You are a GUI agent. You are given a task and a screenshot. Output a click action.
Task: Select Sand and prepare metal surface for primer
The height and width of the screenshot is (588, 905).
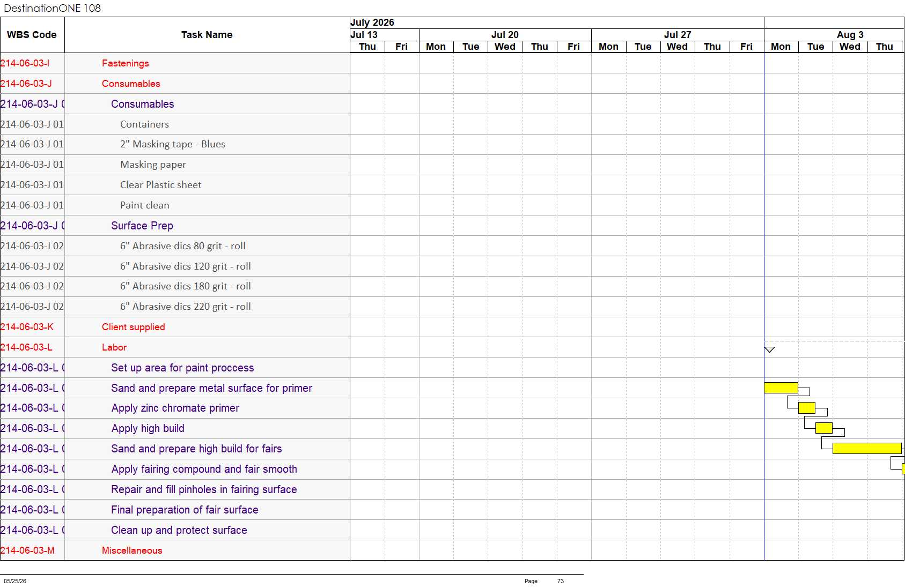coord(211,388)
